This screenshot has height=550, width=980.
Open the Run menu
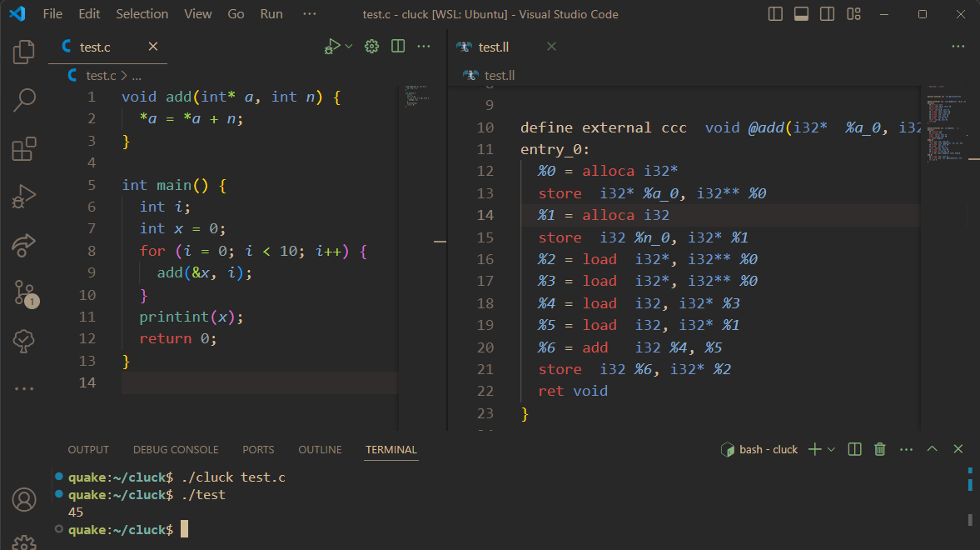(271, 14)
